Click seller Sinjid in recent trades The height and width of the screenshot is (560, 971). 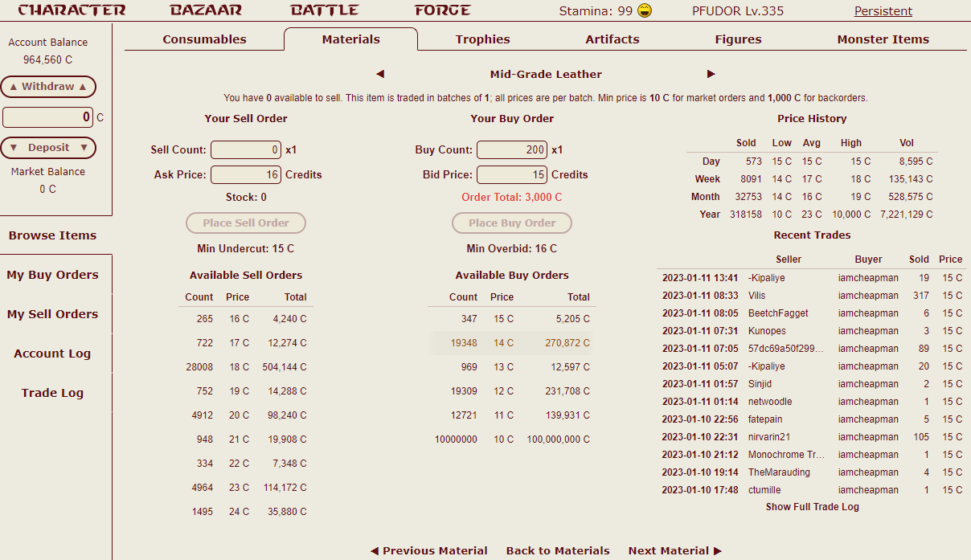[760, 384]
